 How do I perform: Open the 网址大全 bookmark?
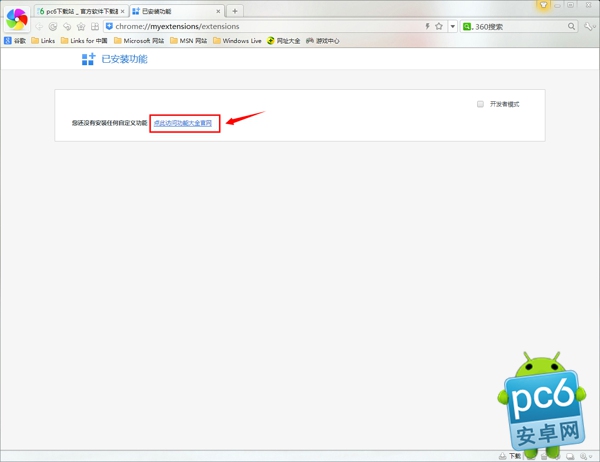pos(284,41)
